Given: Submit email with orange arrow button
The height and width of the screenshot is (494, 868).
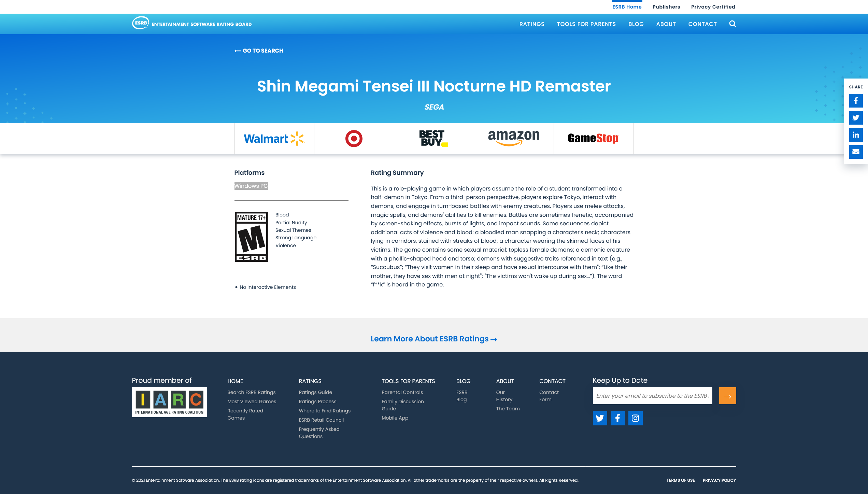Looking at the screenshot, I should 728,396.
